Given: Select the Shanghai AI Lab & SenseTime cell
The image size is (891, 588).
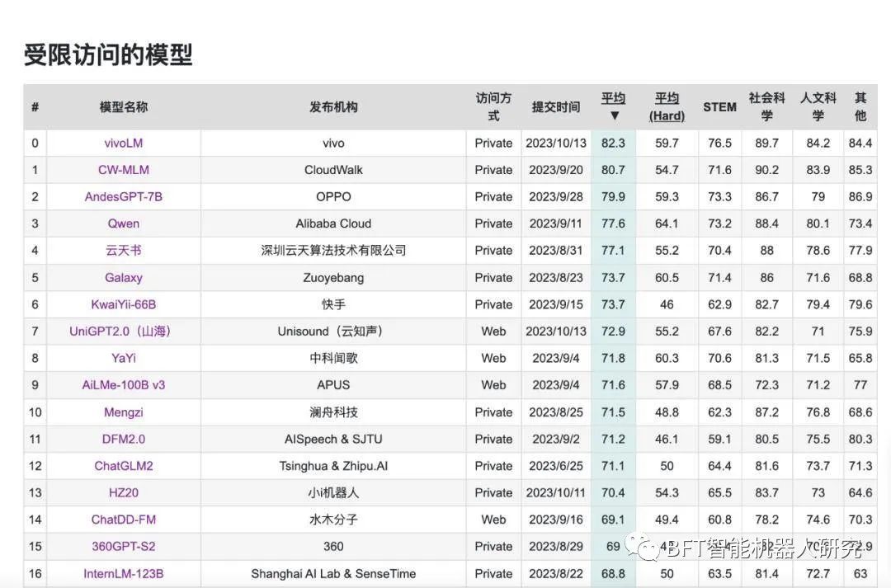Looking at the screenshot, I should 333,574.
